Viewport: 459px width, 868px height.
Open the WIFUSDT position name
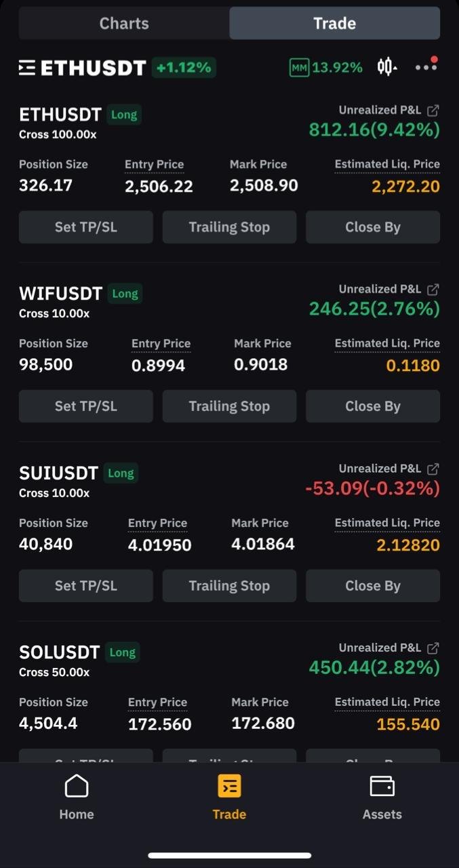(60, 294)
